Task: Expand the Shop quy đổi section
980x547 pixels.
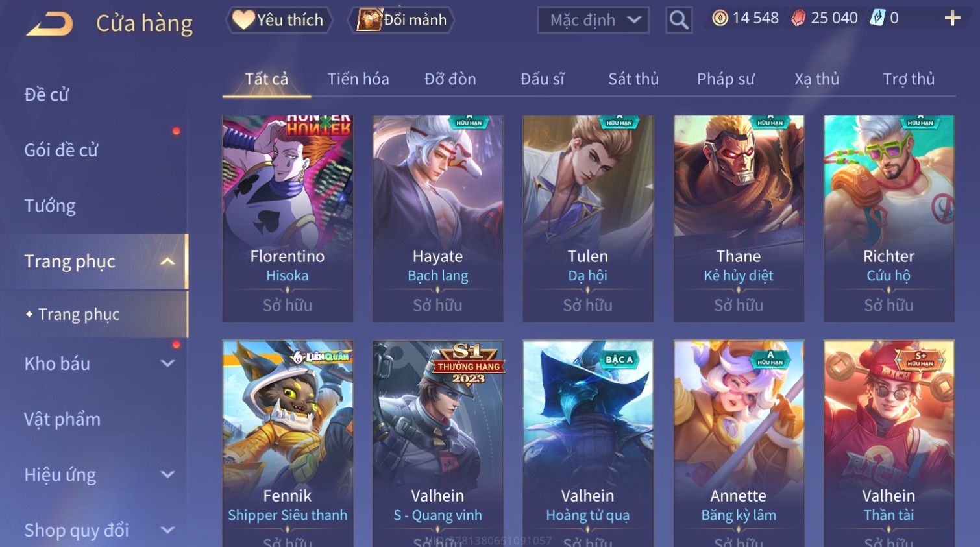Action: click(x=167, y=530)
